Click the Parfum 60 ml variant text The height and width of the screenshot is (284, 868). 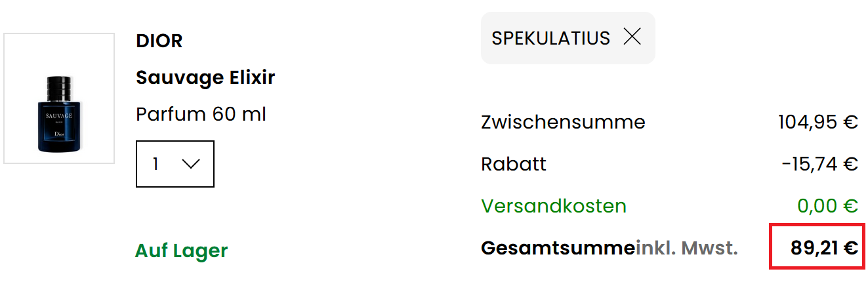[x=201, y=114]
